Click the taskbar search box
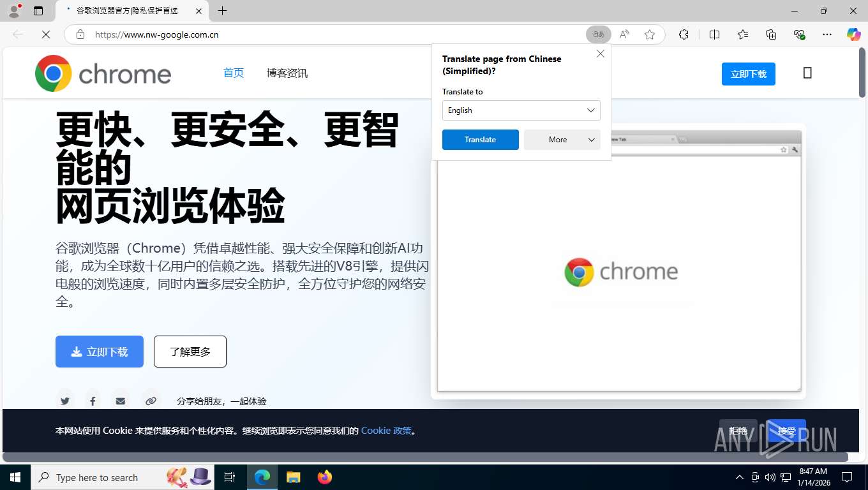868x490 pixels. pyautogui.click(x=123, y=477)
